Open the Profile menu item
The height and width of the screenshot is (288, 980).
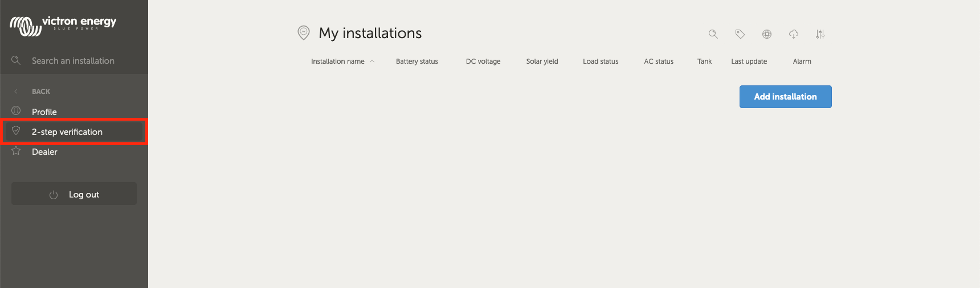coord(44,112)
